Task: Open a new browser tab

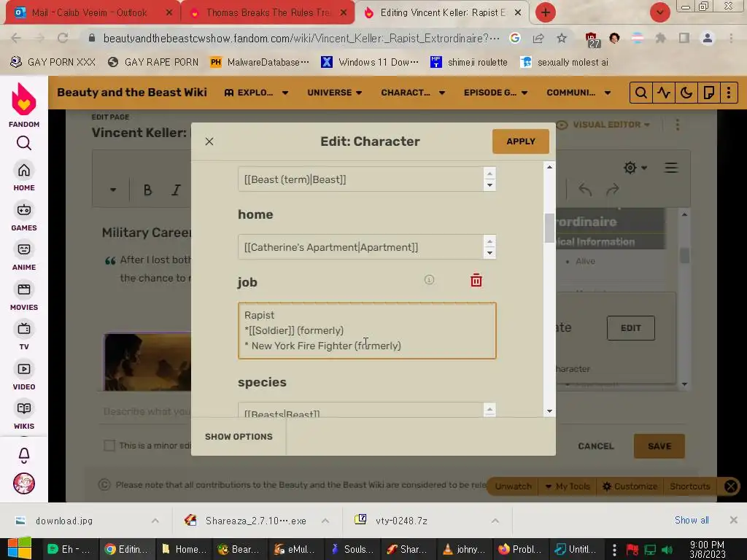Action: tap(546, 13)
